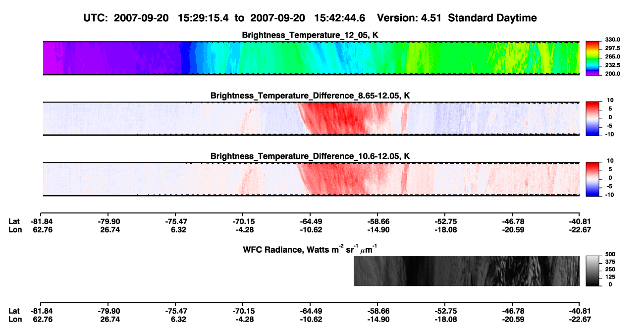Click the '-5' label on the 10.6-12.05 colorbar
This screenshot has width=644, height=330.
click(x=609, y=186)
